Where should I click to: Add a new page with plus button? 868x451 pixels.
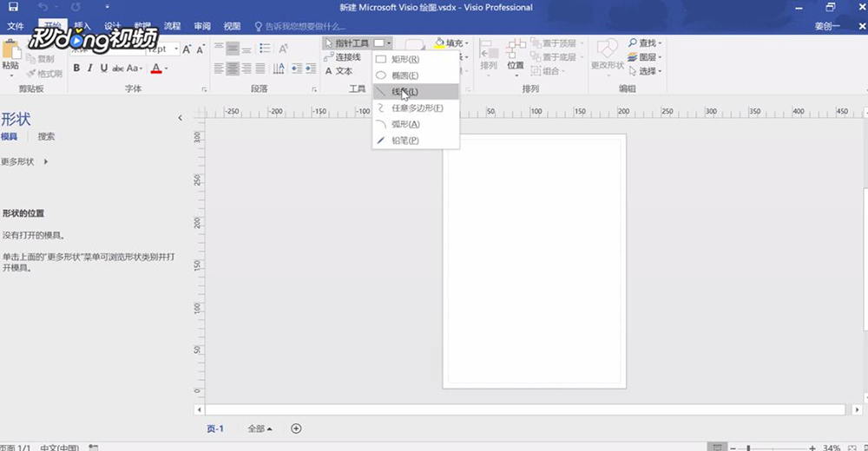(296, 428)
